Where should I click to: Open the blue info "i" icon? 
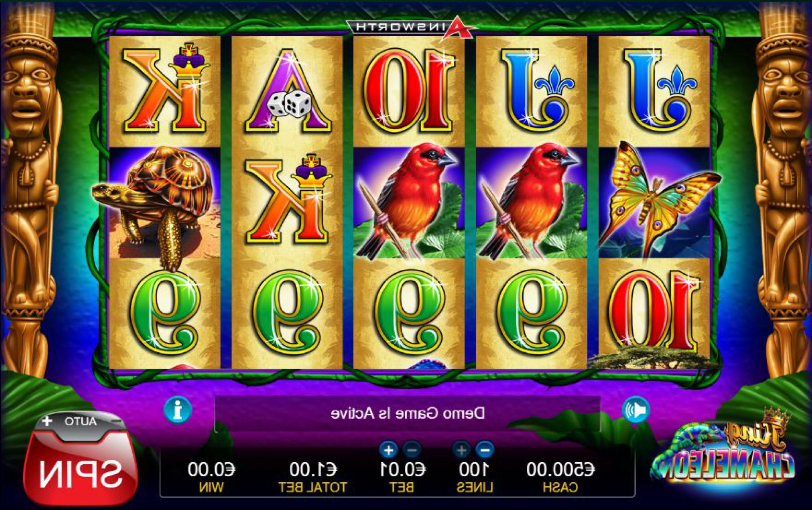[177, 410]
